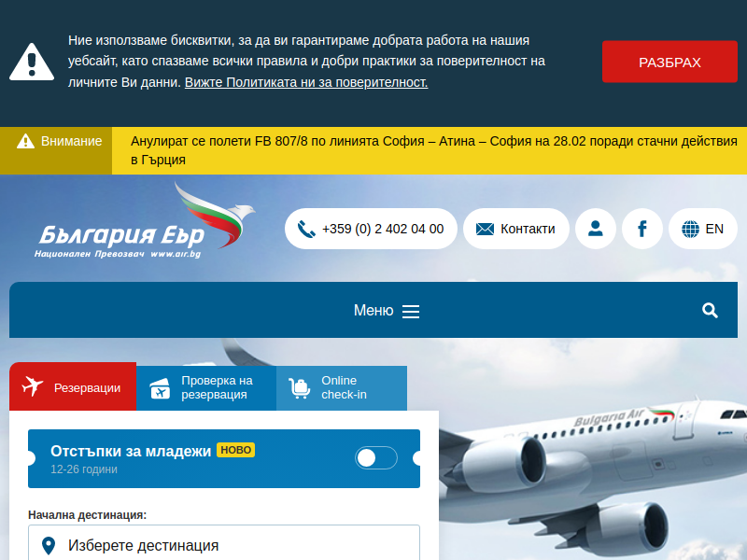Image resolution: width=747 pixels, height=560 pixels.
Task: Click the location pin in destination field
Action: pyautogui.click(x=49, y=546)
